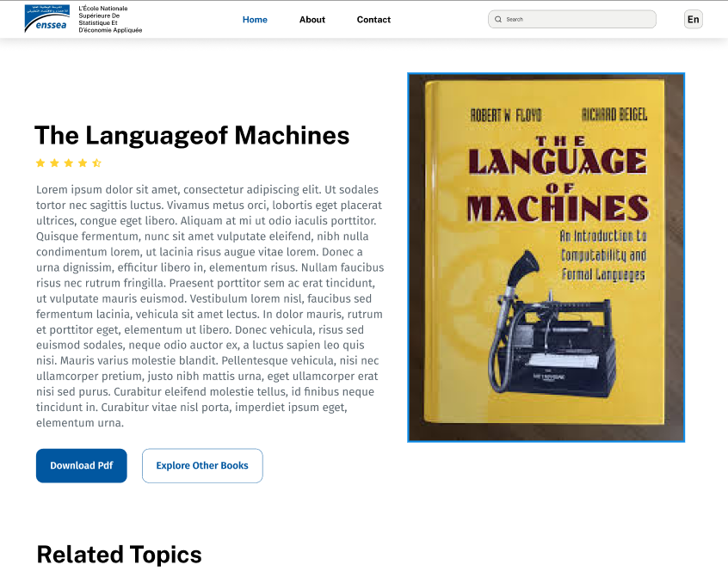
Task: Select Contact in the top navigation
Action: 373,19
